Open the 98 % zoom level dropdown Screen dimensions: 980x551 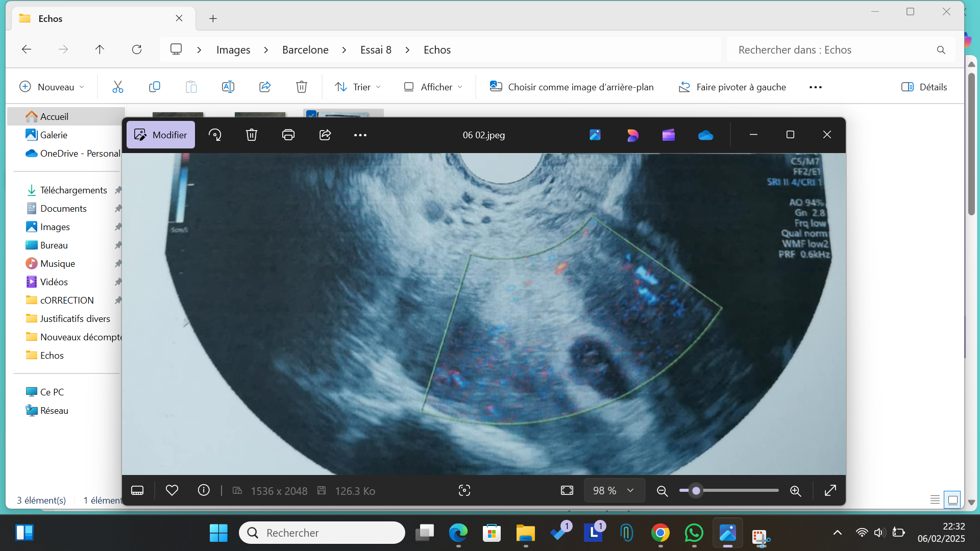click(614, 490)
